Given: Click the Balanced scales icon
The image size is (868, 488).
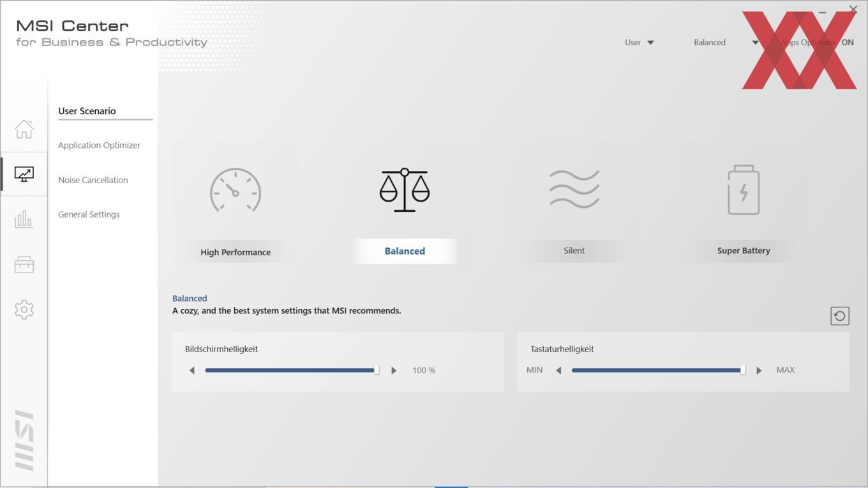Looking at the screenshot, I should pyautogui.click(x=405, y=190).
